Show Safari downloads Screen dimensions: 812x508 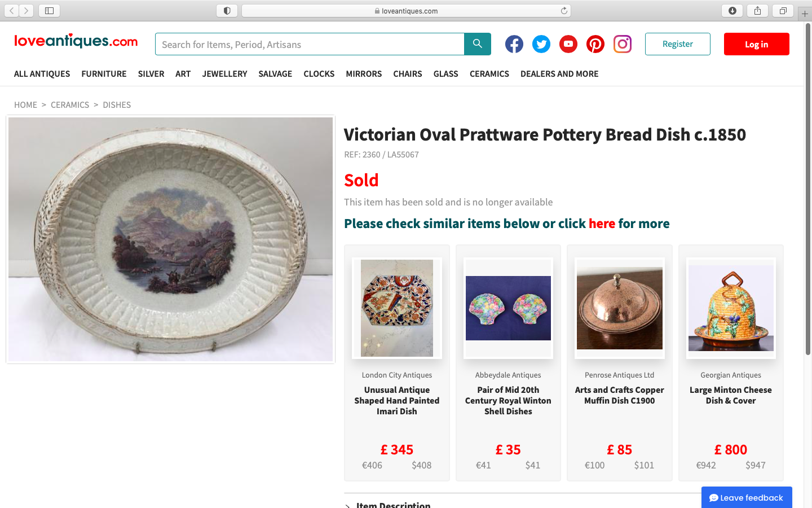click(732, 11)
